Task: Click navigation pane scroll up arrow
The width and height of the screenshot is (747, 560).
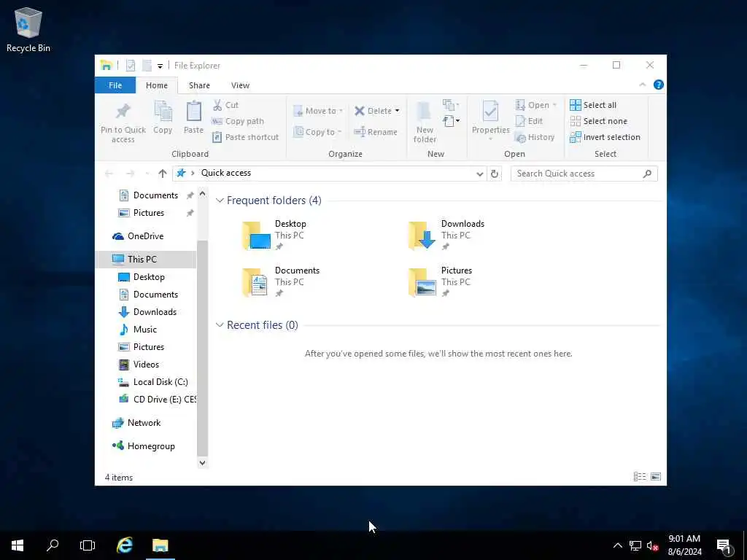Action: (203, 194)
